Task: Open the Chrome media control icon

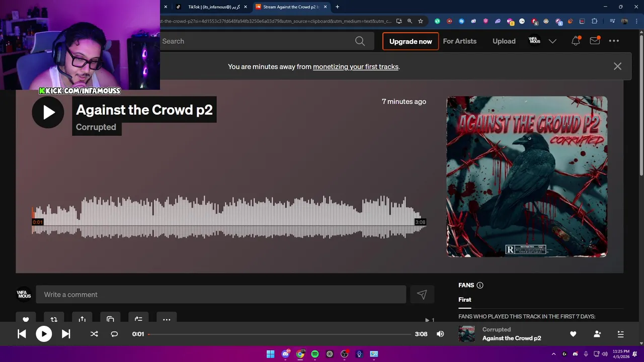Action: point(612,21)
